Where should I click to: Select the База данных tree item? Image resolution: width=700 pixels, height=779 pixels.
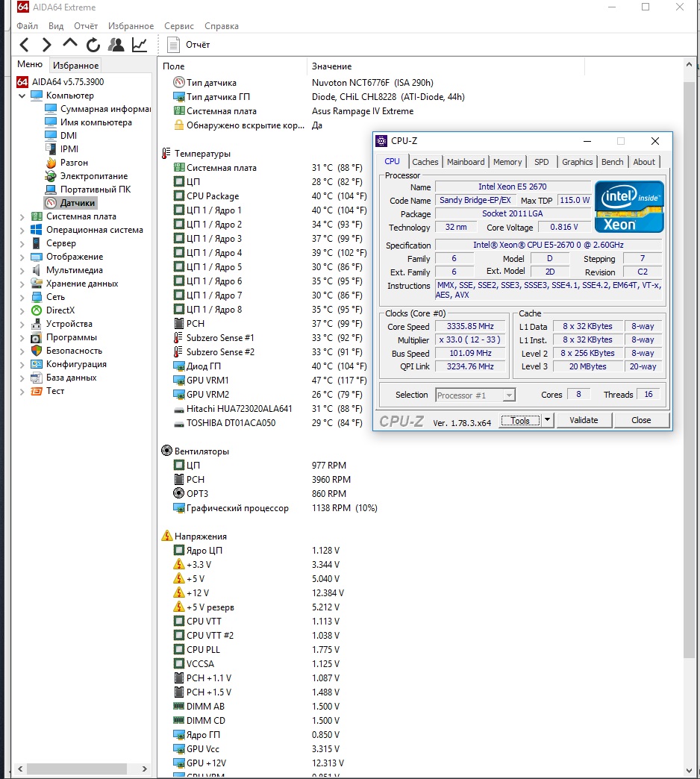pos(63,378)
